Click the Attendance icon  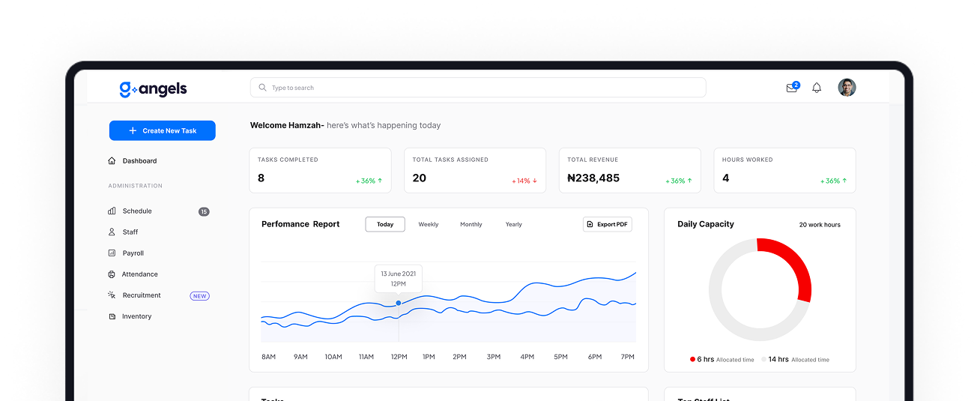click(x=112, y=274)
